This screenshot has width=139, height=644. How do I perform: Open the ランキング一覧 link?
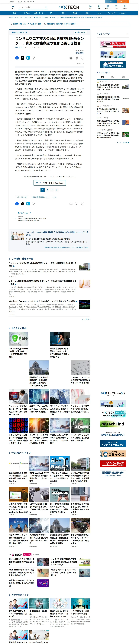click(x=123, y=143)
